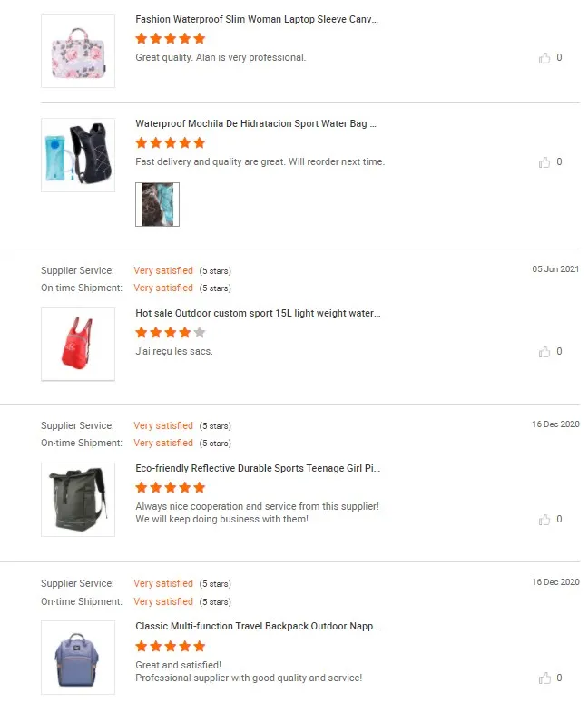Click the five-star rating on laptop sleeve review

pos(171,39)
